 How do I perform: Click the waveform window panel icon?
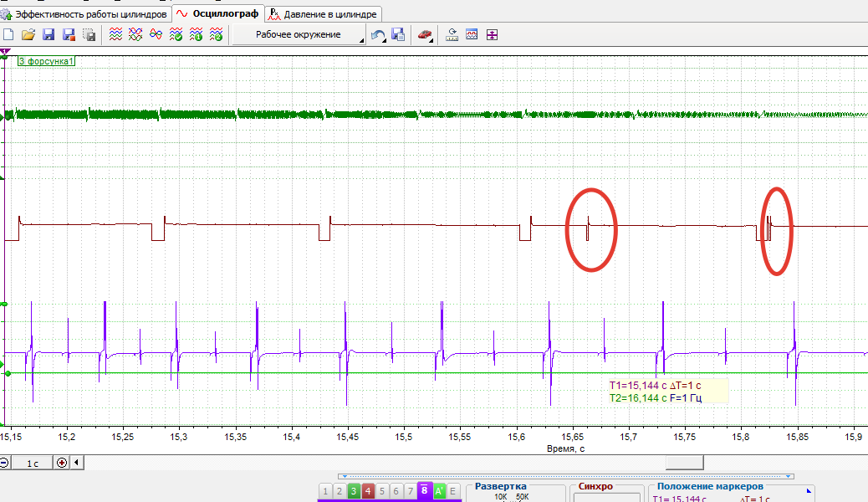pyautogui.click(x=472, y=35)
